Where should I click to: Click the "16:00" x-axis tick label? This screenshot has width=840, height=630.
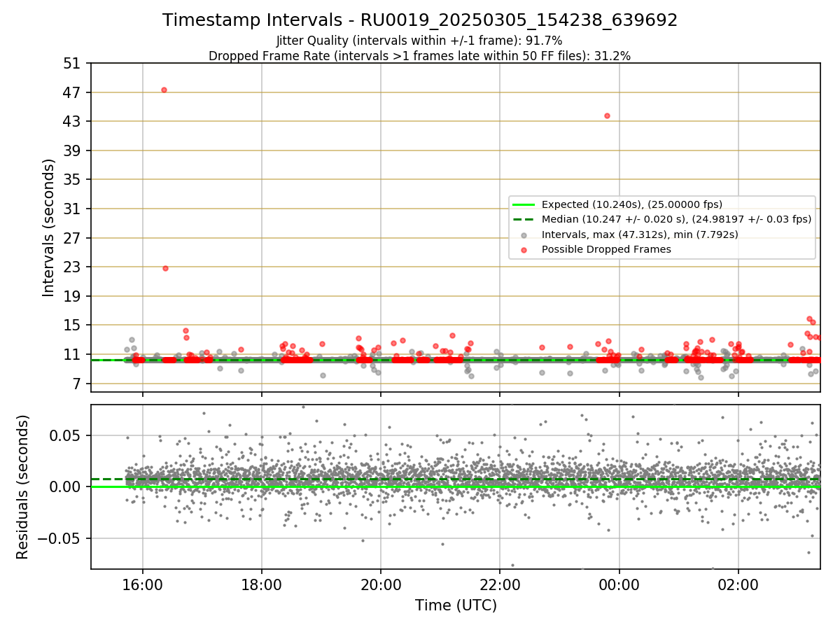tap(143, 584)
